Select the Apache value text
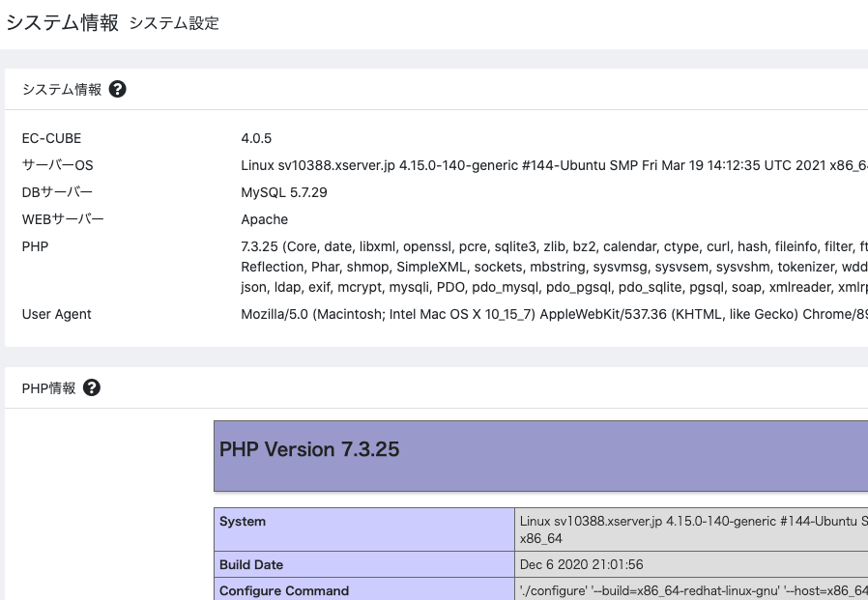 [265, 219]
